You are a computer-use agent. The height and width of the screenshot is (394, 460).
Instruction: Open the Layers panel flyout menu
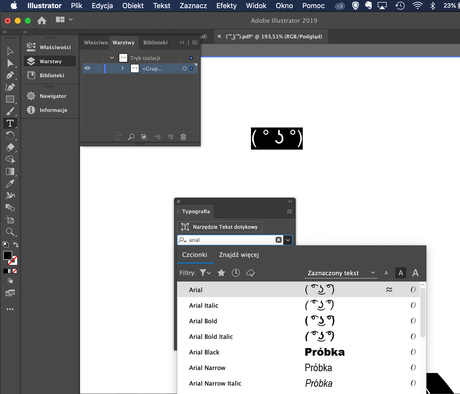[x=195, y=43]
